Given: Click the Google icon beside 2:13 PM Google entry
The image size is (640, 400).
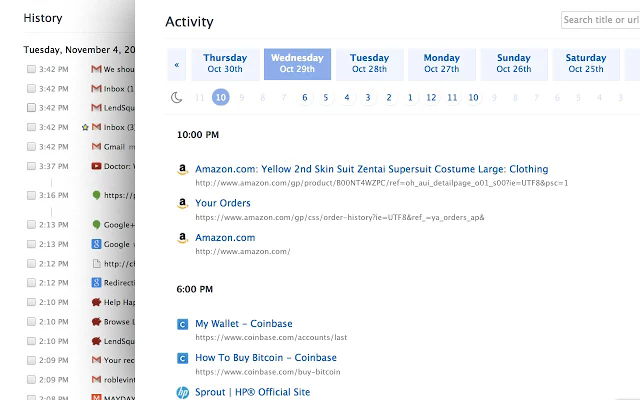Looking at the screenshot, I should click(96, 244).
